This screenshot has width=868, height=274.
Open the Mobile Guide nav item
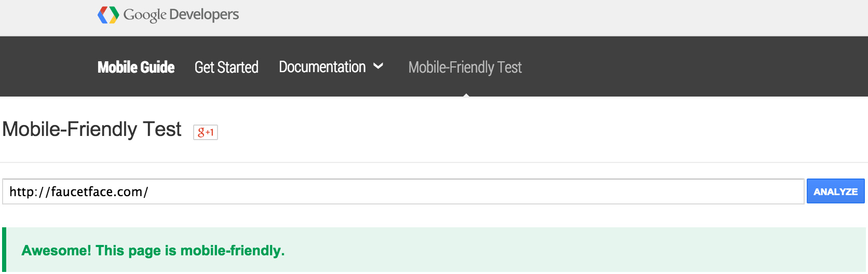pos(136,67)
